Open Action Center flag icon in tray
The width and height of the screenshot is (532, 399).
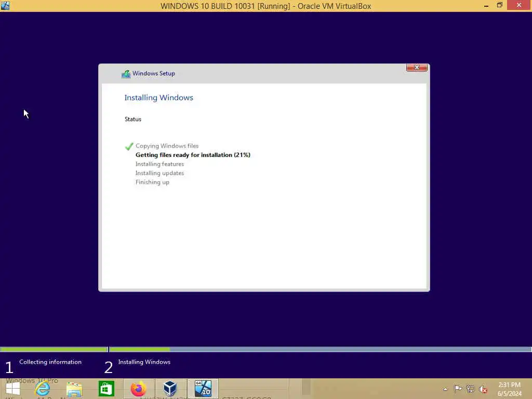(458, 389)
